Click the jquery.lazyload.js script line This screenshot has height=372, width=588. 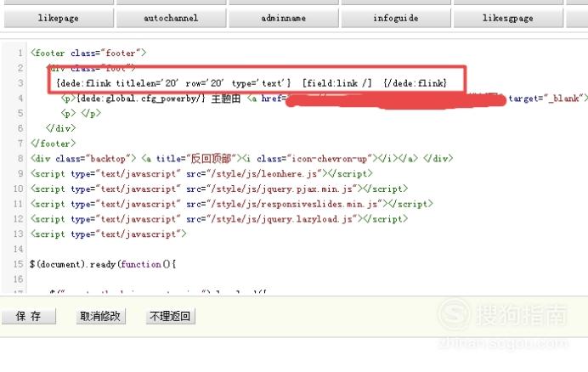219,218
